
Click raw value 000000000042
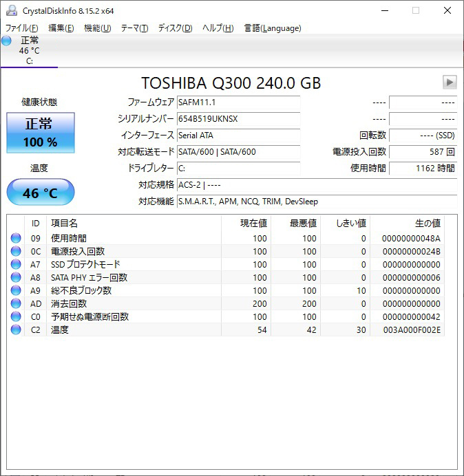point(411,317)
